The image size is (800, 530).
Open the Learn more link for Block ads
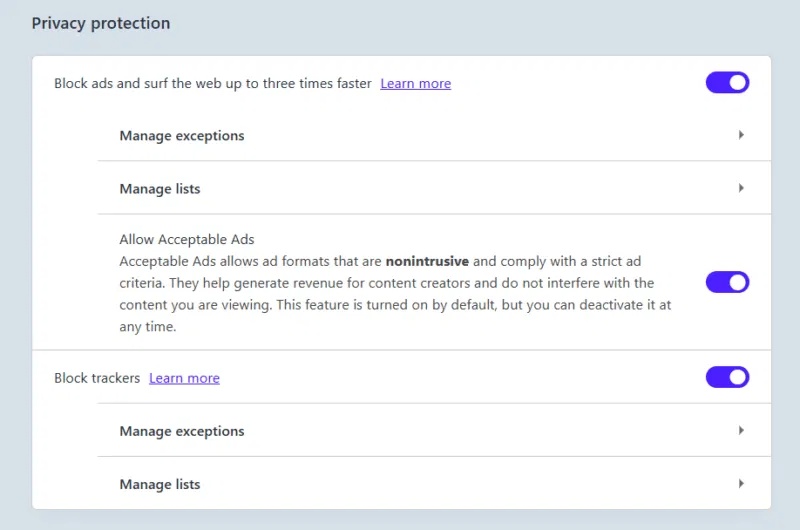415,84
